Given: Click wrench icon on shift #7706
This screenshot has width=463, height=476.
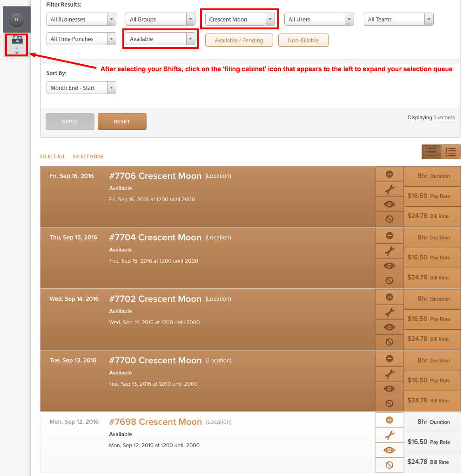Looking at the screenshot, I should point(389,190).
